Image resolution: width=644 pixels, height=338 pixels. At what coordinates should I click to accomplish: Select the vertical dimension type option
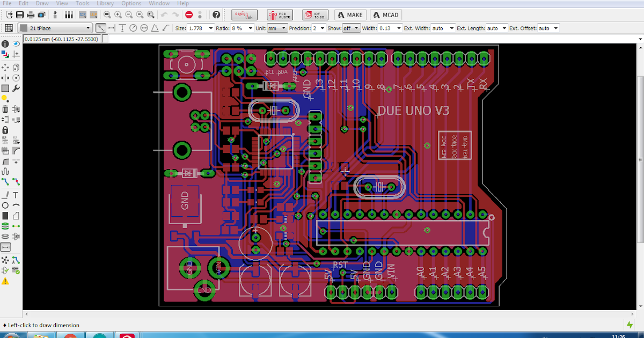click(x=122, y=28)
